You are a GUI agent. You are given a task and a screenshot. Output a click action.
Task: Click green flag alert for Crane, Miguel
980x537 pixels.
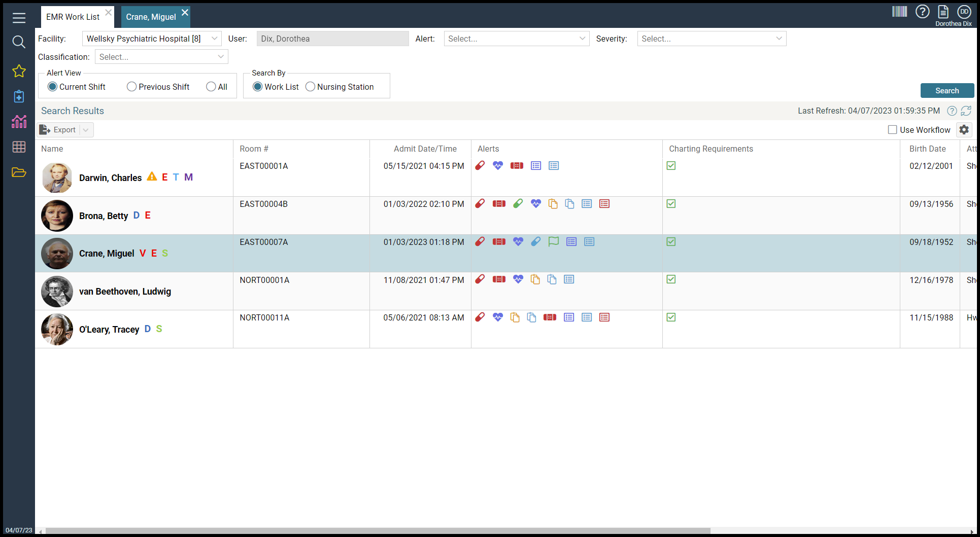(553, 242)
